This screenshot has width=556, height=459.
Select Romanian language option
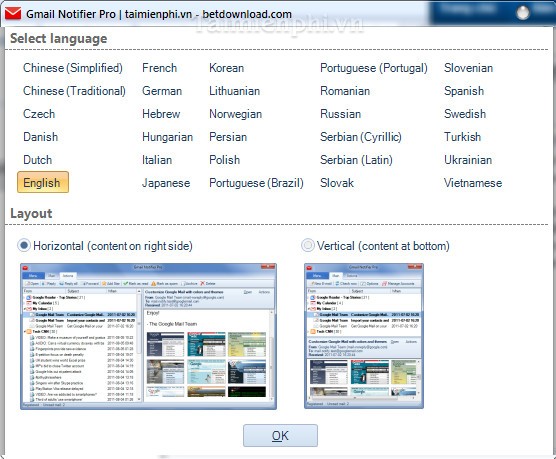(x=345, y=91)
